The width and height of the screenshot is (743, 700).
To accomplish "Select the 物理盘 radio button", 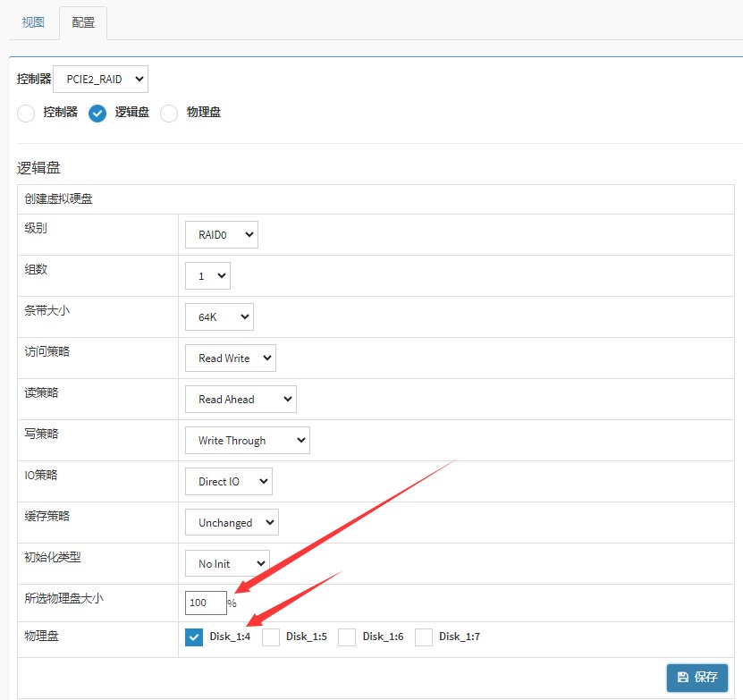I will 169,114.
